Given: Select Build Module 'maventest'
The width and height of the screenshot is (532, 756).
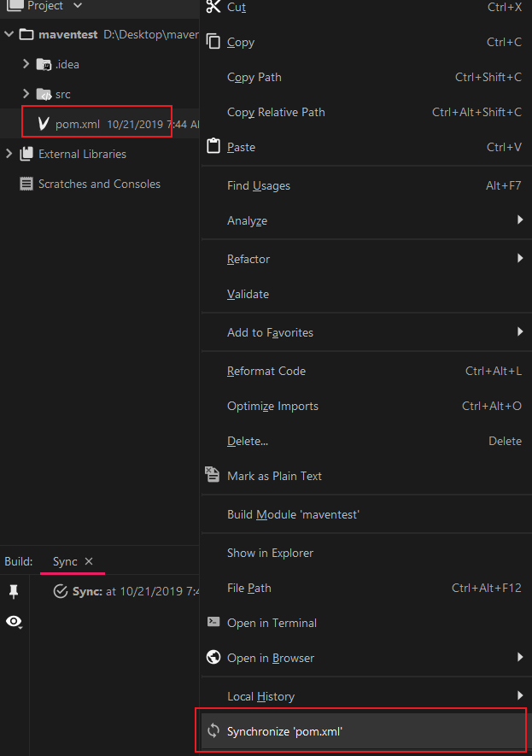Looking at the screenshot, I should tap(293, 514).
